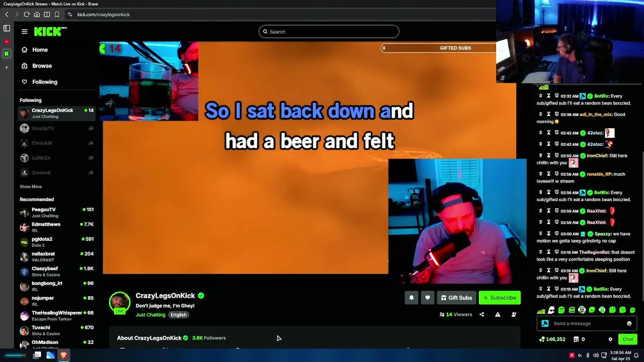Open CrazyLegsOnKick in Following list
The height and width of the screenshot is (362, 644).
(x=56, y=113)
